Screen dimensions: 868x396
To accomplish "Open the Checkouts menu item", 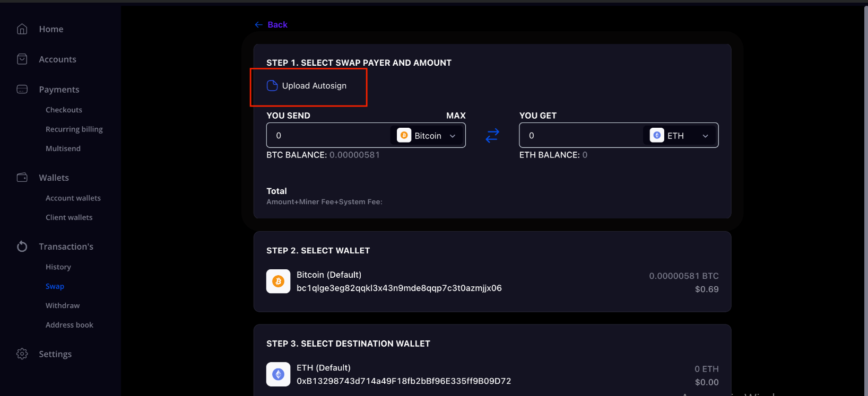I will pos(64,110).
